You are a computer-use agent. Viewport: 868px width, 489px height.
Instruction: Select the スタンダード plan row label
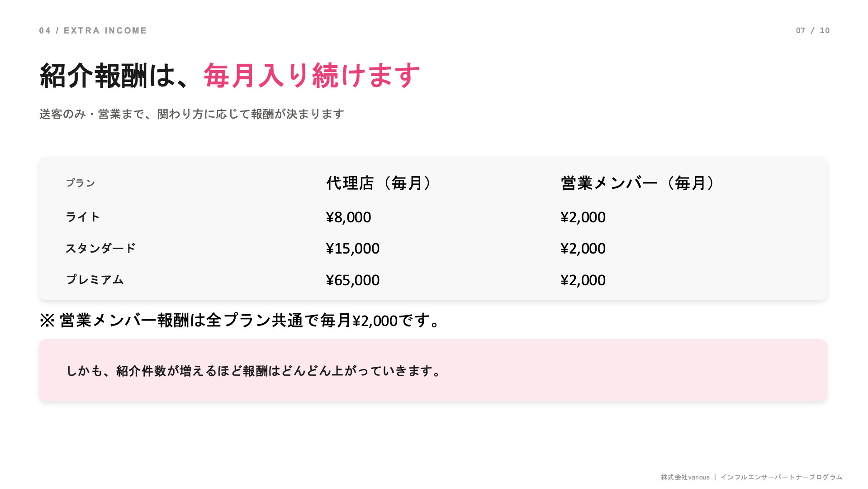click(x=100, y=248)
